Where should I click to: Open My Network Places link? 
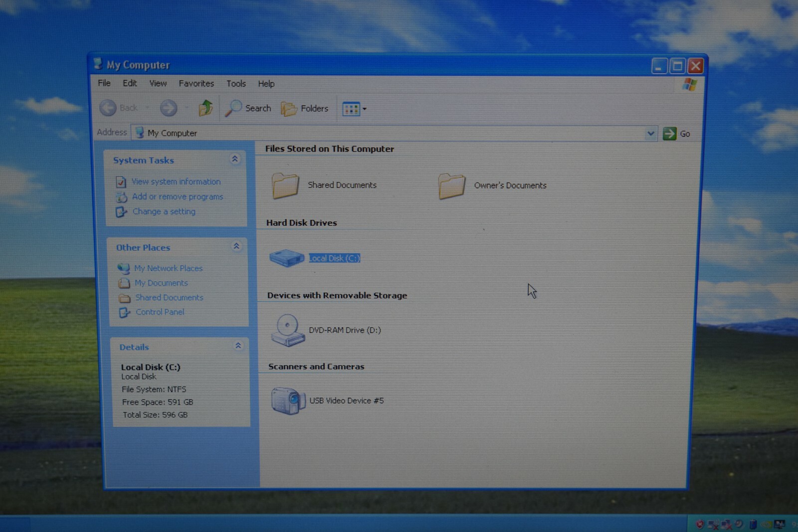169,268
